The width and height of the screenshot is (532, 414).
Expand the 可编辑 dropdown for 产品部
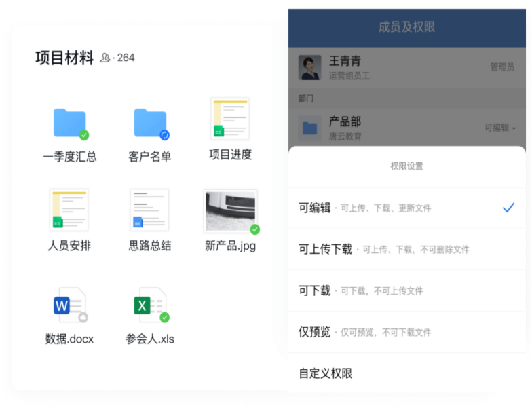pyautogui.click(x=500, y=128)
